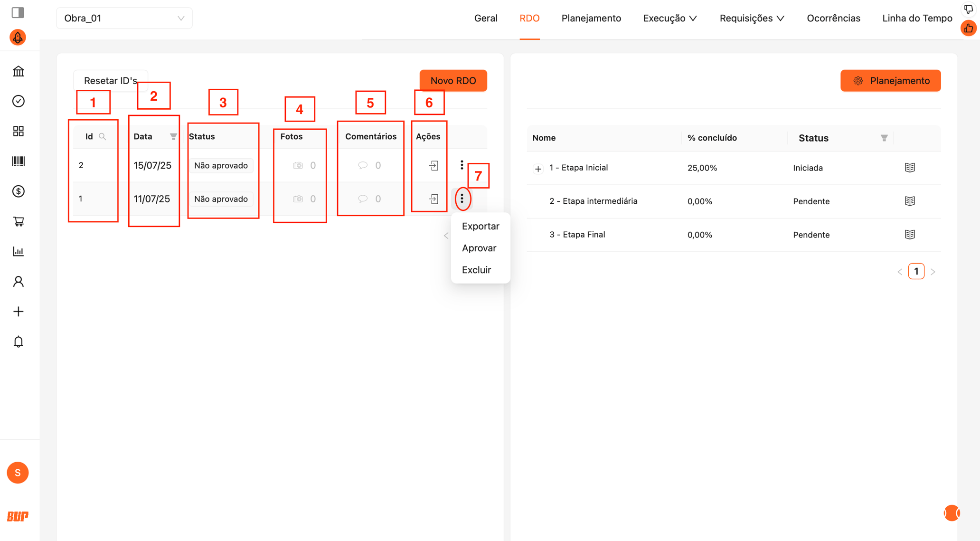Open the dollar sign finance icon
Screen dimensions: 980x541
point(18,191)
